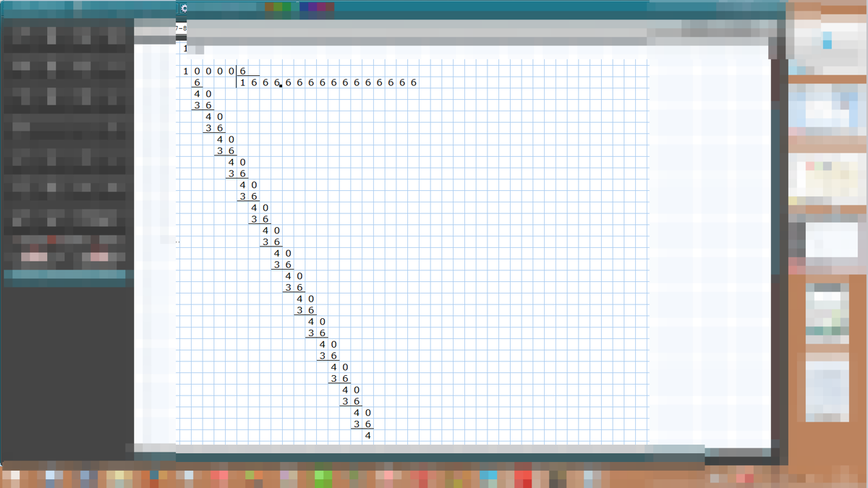The height and width of the screenshot is (488, 868).
Task: Select the page tab labeled 1
Action: pos(185,49)
